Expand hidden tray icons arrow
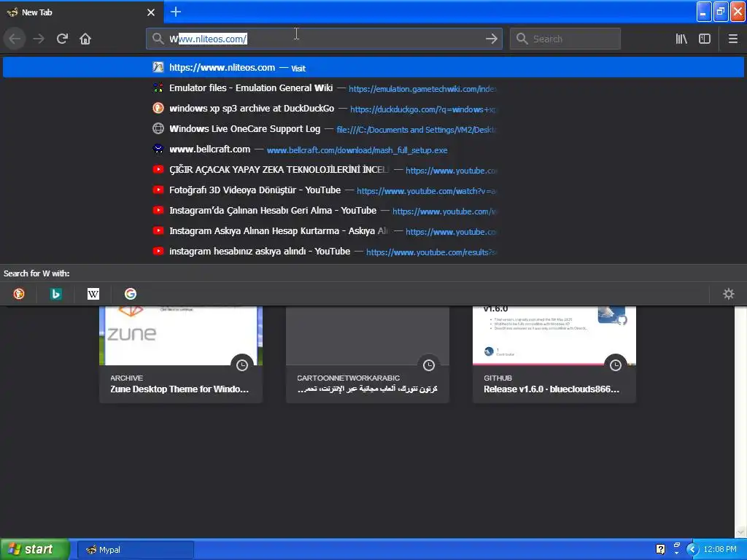 click(x=692, y=550)
